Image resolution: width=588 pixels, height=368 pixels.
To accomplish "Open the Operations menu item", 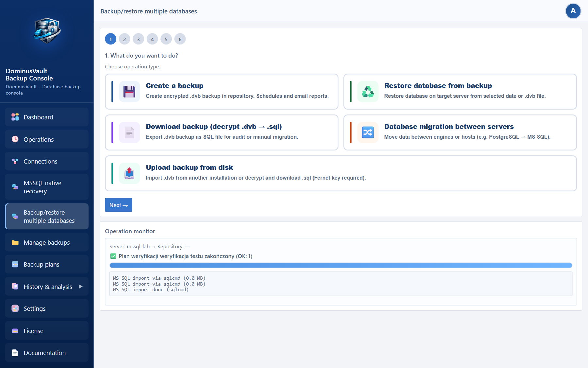I will (47, 139).
